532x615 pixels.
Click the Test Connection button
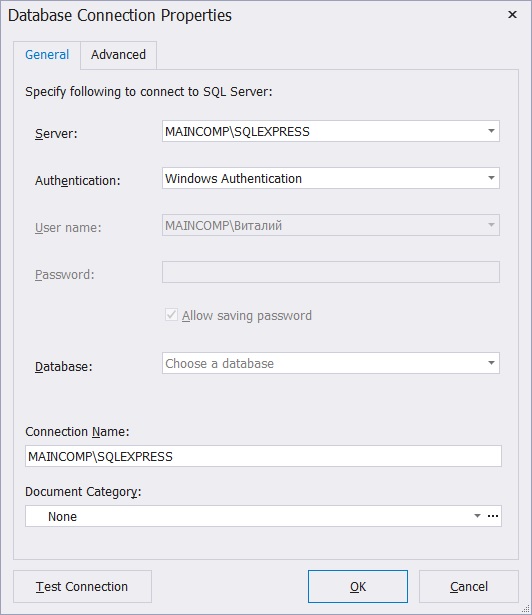82,586
